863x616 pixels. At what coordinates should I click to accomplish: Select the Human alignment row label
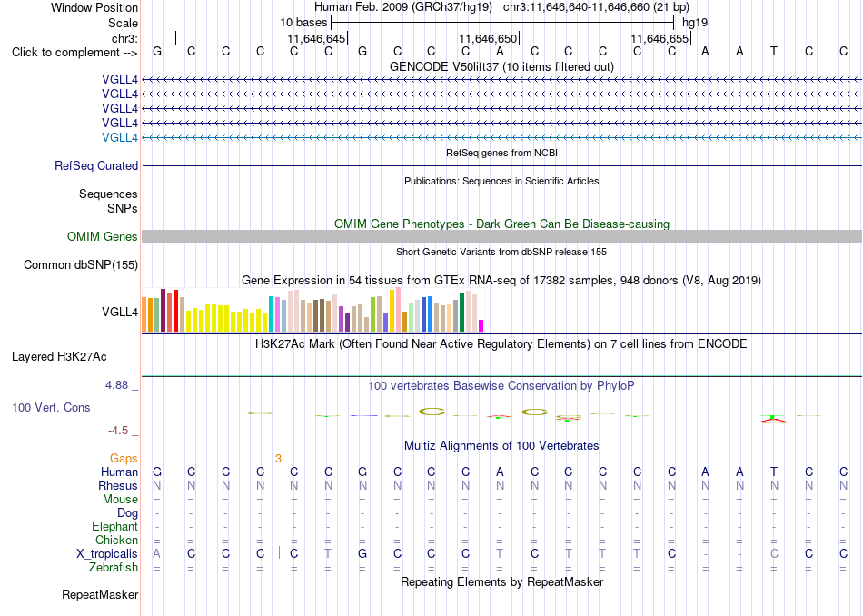[x=119, y=472]
